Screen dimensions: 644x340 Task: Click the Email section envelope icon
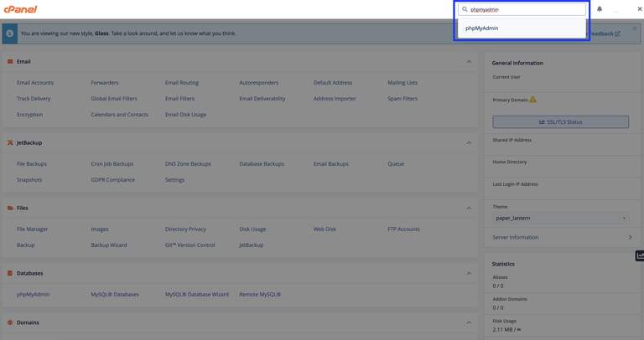(x=10, y=61)
